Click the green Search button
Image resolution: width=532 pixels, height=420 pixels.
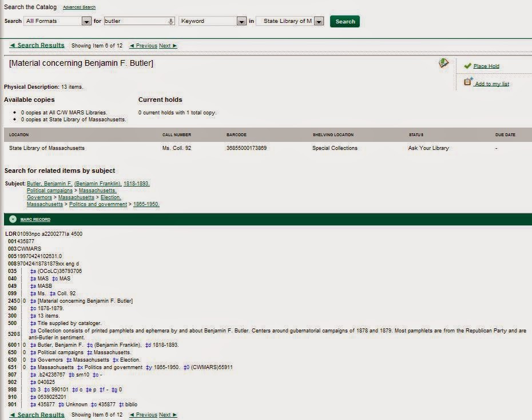tap(345, 21)
